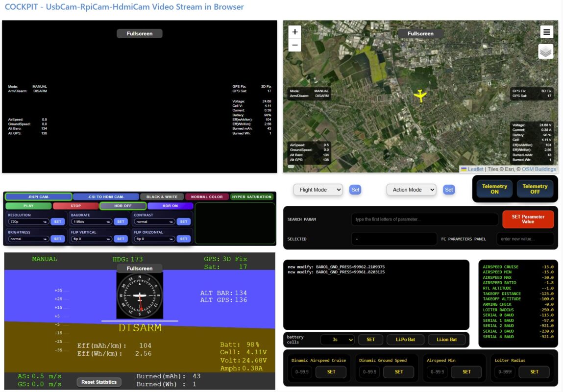This screenshot has width=563, height=392.
Task: Click the search parameter input field
Action: click(424, 220)
